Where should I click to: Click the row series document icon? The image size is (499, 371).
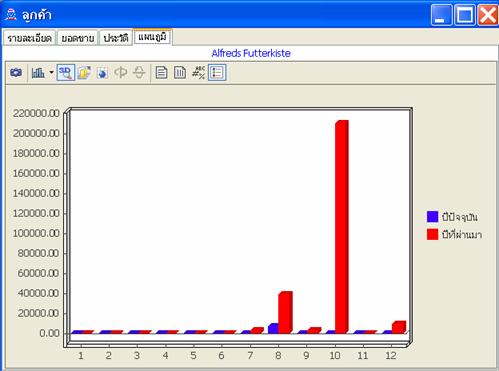(161, 72)
